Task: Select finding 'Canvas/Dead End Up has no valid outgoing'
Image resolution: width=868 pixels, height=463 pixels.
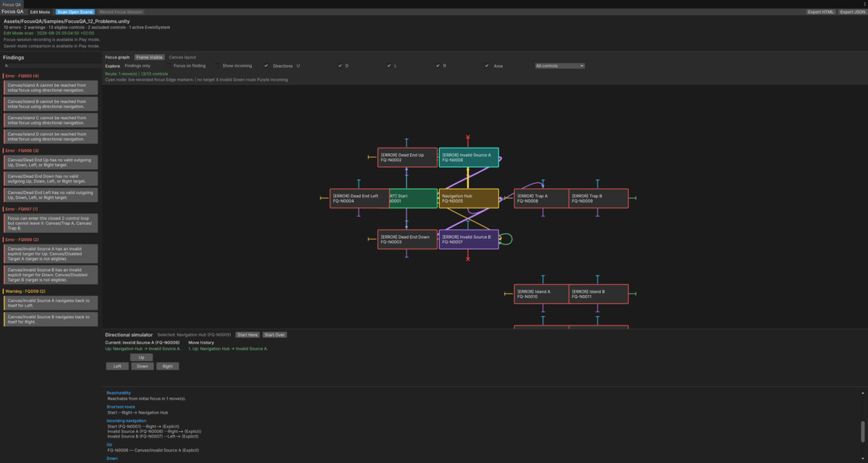Action: pyautogui.click(x=51, y=161)
